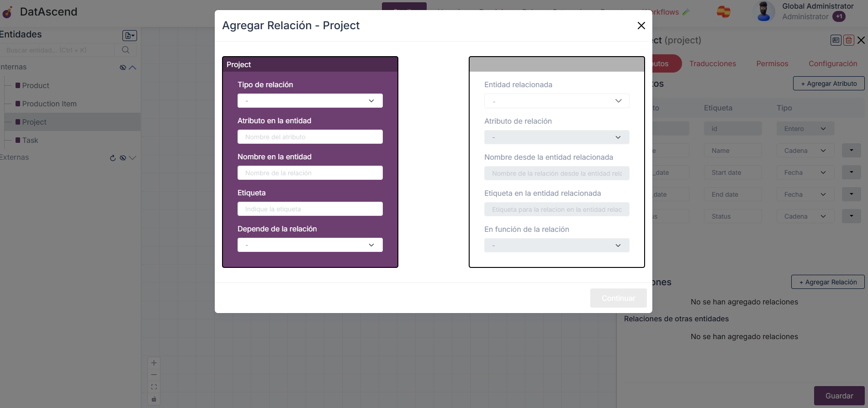Select the Production Item entity
The height and width of the screenshot is (408, 868).
point(49,104)
